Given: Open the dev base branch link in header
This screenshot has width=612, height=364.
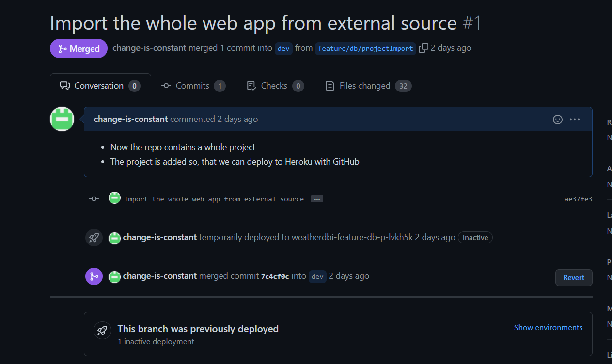Looking at the screenshot, I should (283, 48).
